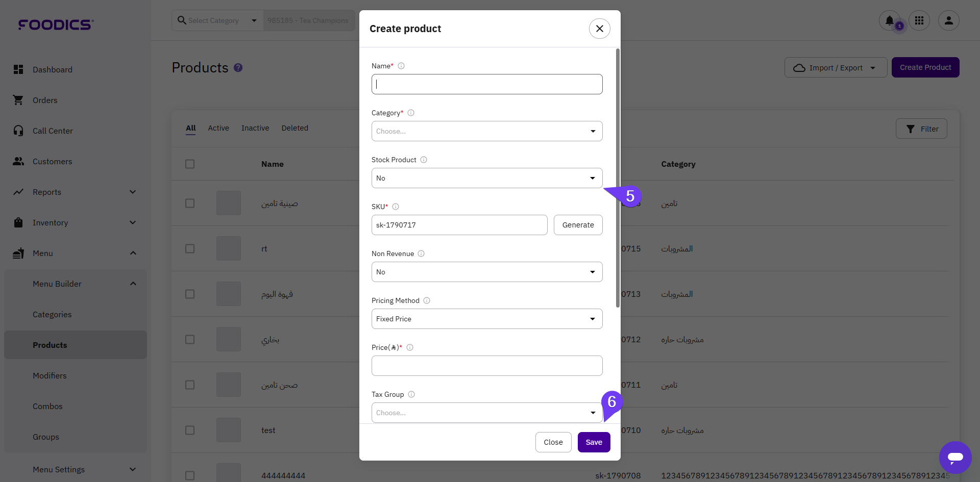This screenshot has height=482, width=980.
Task: Open the Category dropdown in the form
Action: click(487, 131)
